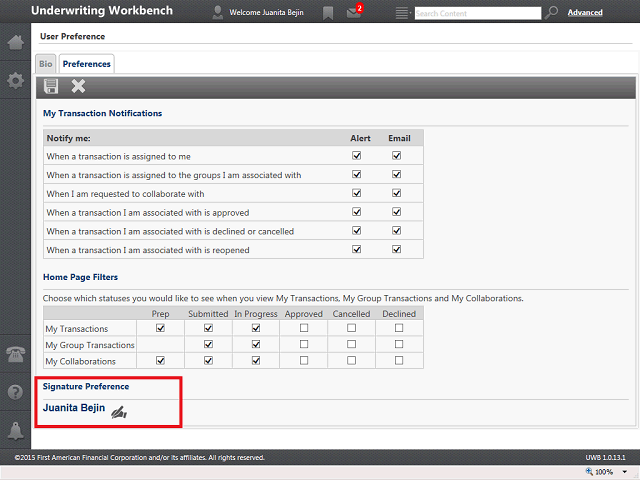Open the search options list dropdown
This screenshot has height=480, width=640.
403,13
